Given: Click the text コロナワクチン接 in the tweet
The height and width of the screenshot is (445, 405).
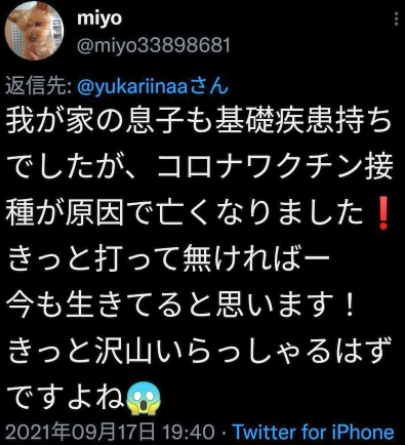Looking at the screenshot, I should pos(275,167).
